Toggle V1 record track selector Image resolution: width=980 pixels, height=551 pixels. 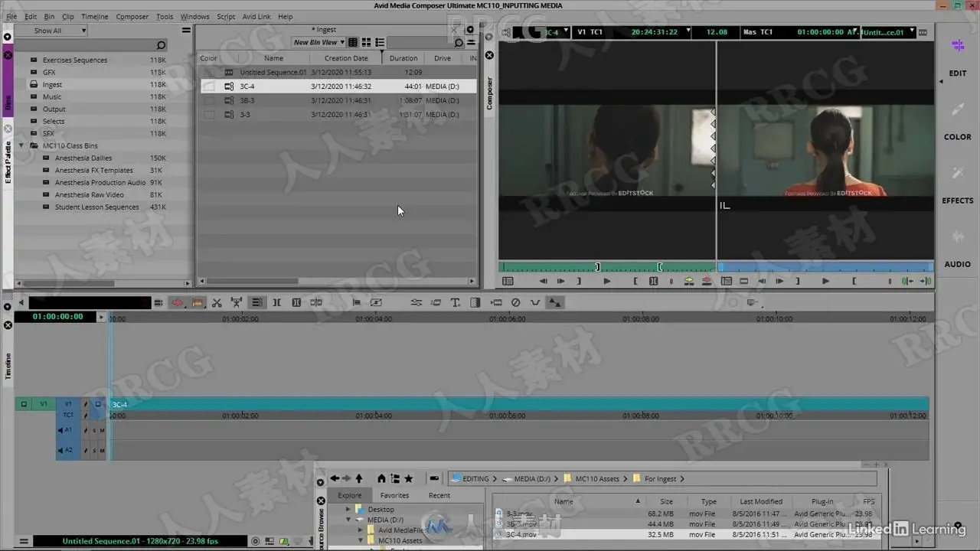(68, 403)
